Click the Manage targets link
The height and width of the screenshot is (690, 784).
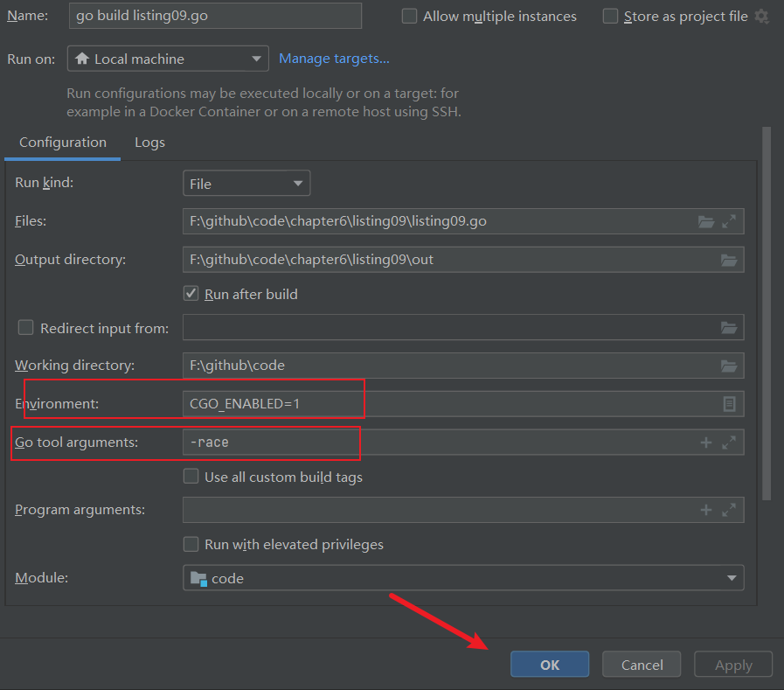click(x=334, y=59)
